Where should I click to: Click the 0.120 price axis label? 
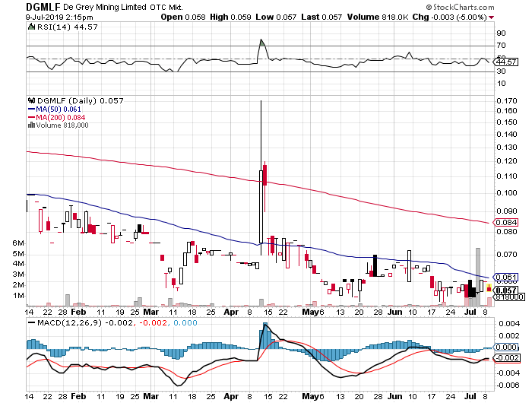pos(507,161)
